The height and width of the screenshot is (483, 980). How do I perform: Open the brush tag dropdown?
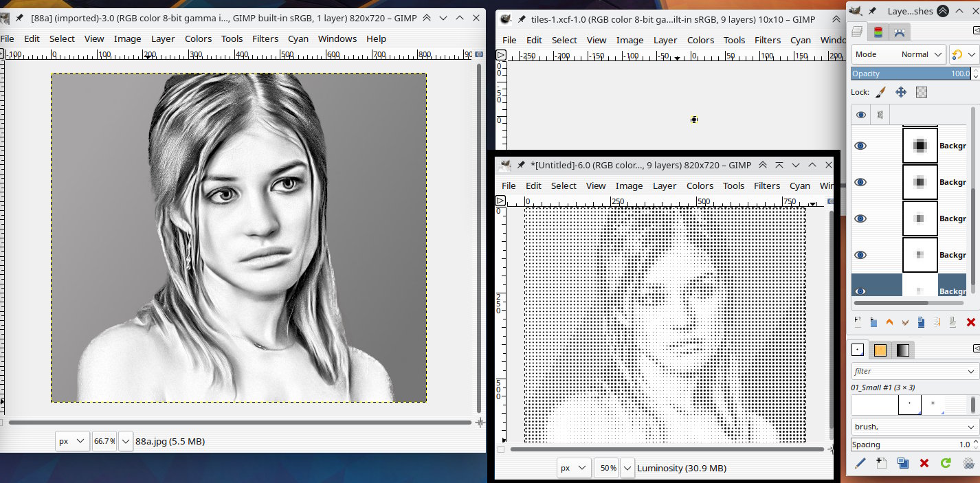[x=914, y=427]
